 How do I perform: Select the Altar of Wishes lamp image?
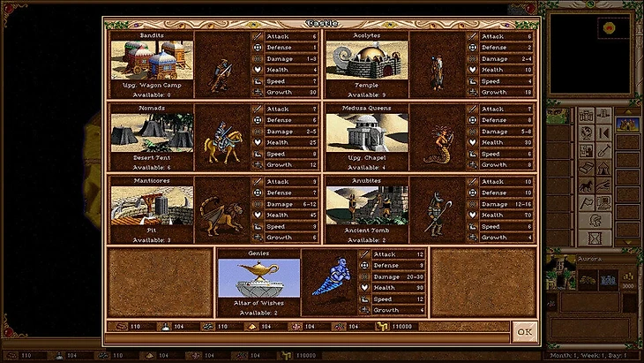pyautogui.click(x=258, y=277)
